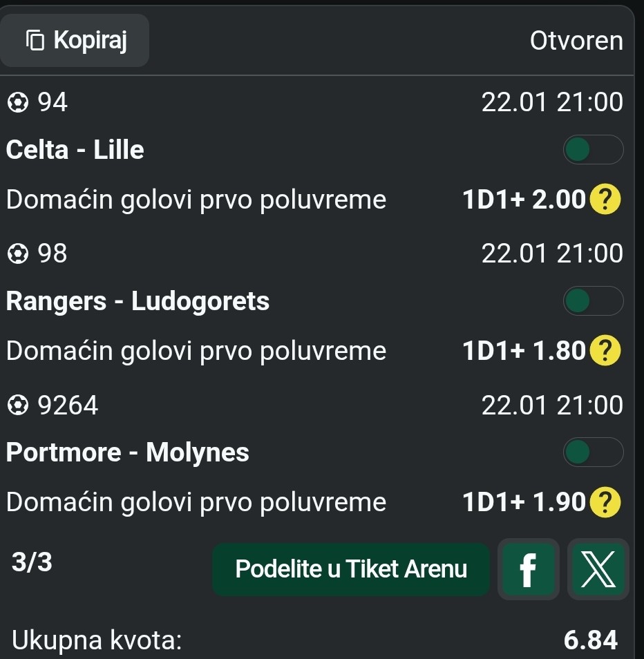Viewport: 644px width, 659px height.
Task: Open help for Rangers - Ludogorets odds
Action: point(606,352)
